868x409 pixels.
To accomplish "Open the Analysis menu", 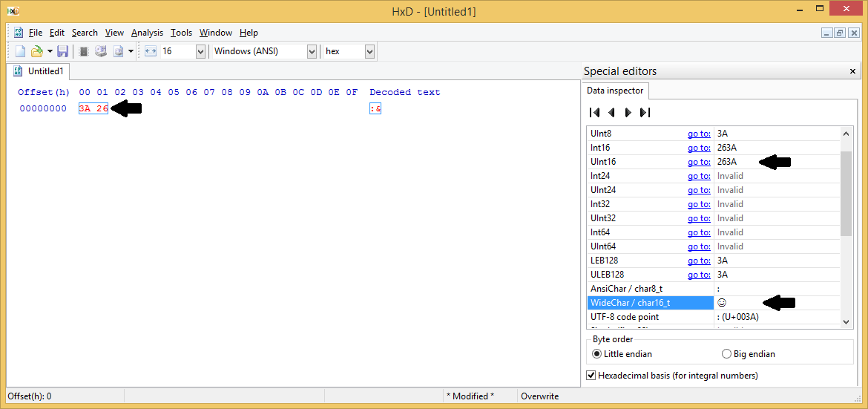I will [147, 33].
